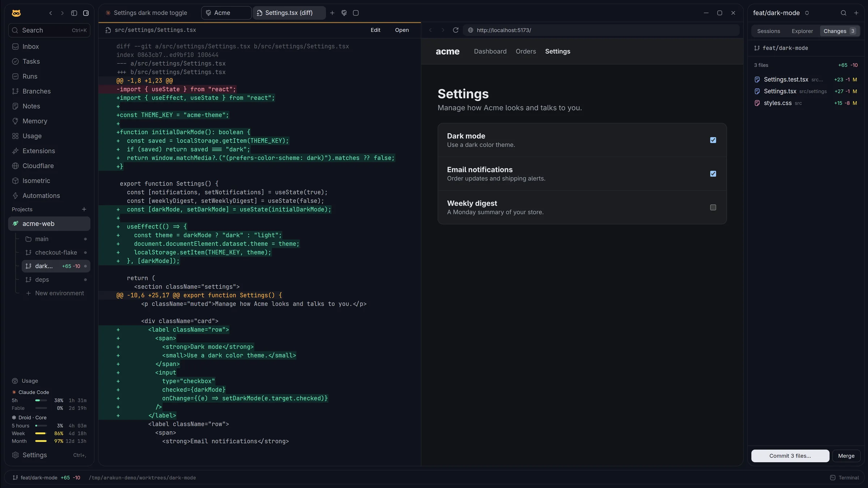868x488 pixels.
Task: Add a new project with the plus icon
Action: click(x=84, y=209)
